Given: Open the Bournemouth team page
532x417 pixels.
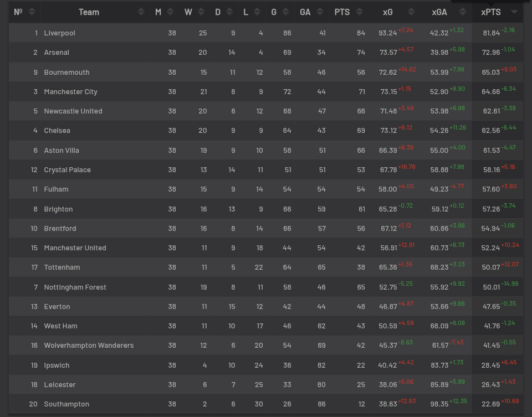Looking at the screenshot, I should click(66, 73).
